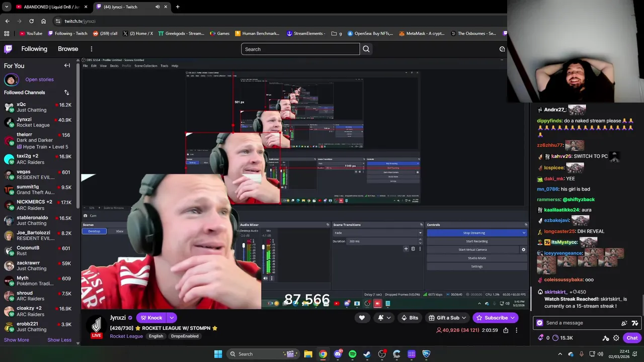Select the Jynxzi Twitch tab

point(131,7)
